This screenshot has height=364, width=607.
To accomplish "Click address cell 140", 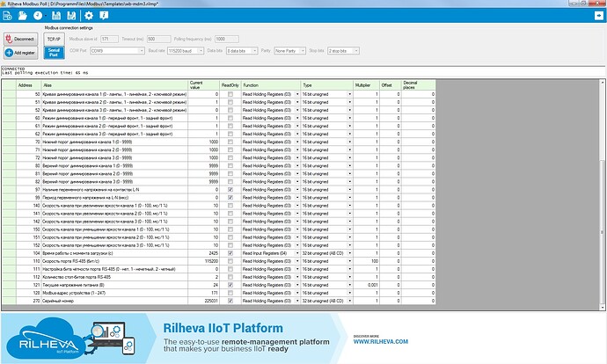I will (28, 206).
